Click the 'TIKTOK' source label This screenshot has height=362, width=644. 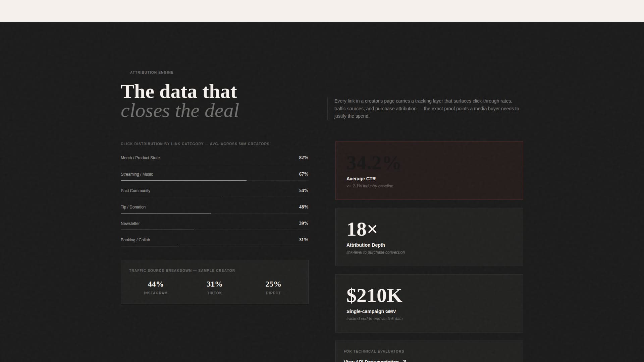pos(214,293)
